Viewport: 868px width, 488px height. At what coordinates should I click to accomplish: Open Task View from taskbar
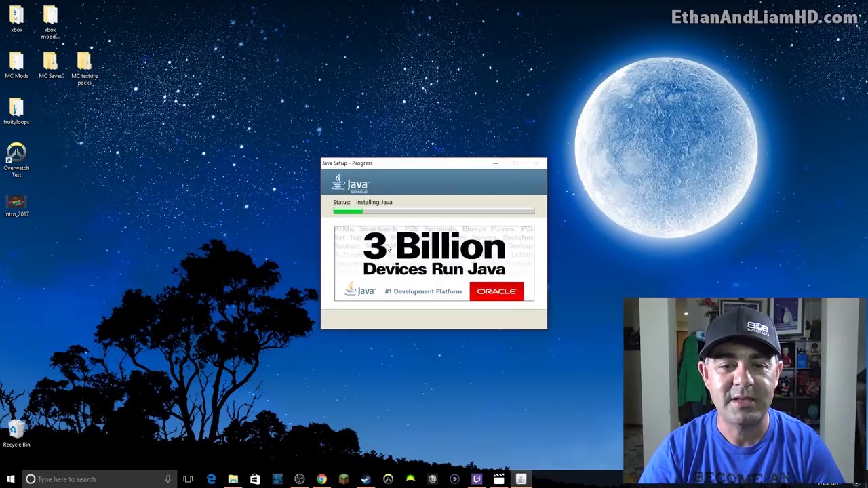coord(188,479)
